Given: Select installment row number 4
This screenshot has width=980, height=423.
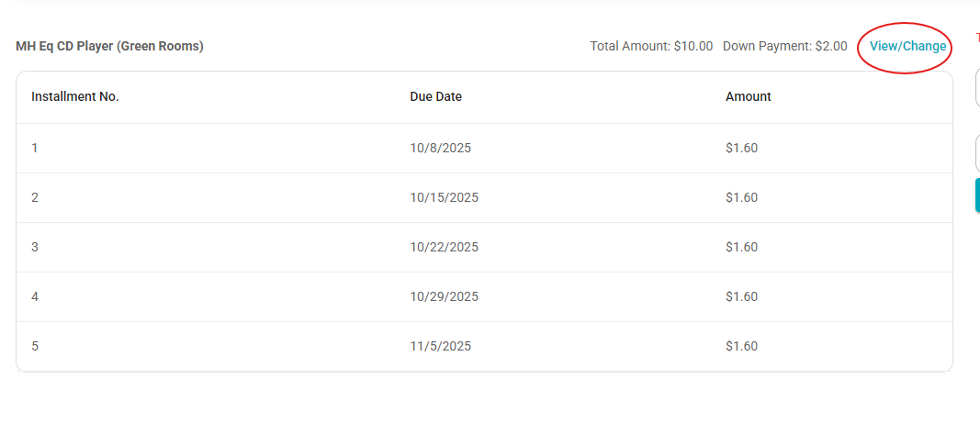Looking at the screenshot, I should pos(484,296).
